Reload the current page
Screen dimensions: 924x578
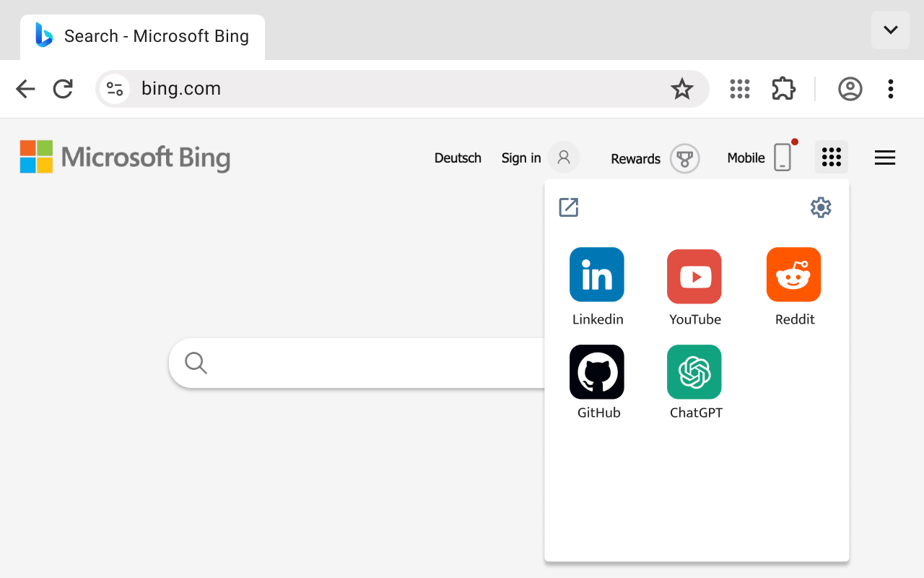point(64,89)
